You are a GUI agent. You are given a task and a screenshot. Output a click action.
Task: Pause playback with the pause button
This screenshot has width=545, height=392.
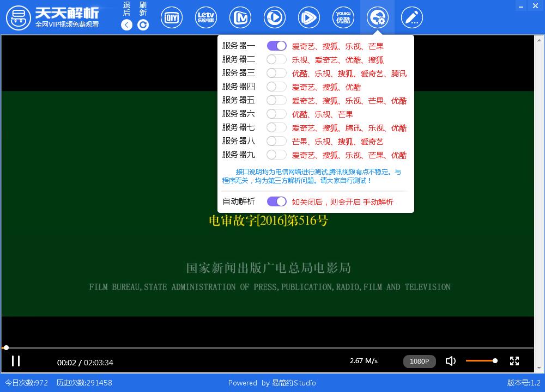[x=16, y=361]
